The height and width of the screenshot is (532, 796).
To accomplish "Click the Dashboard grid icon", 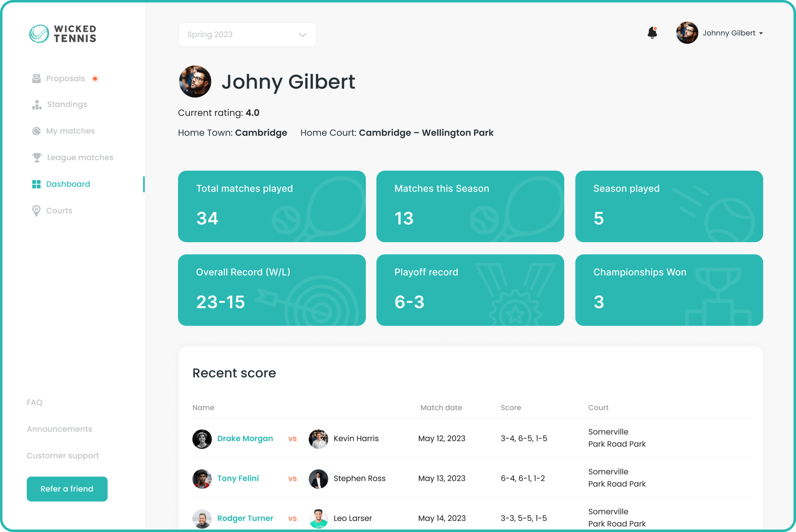I will (x=36, y=184).
